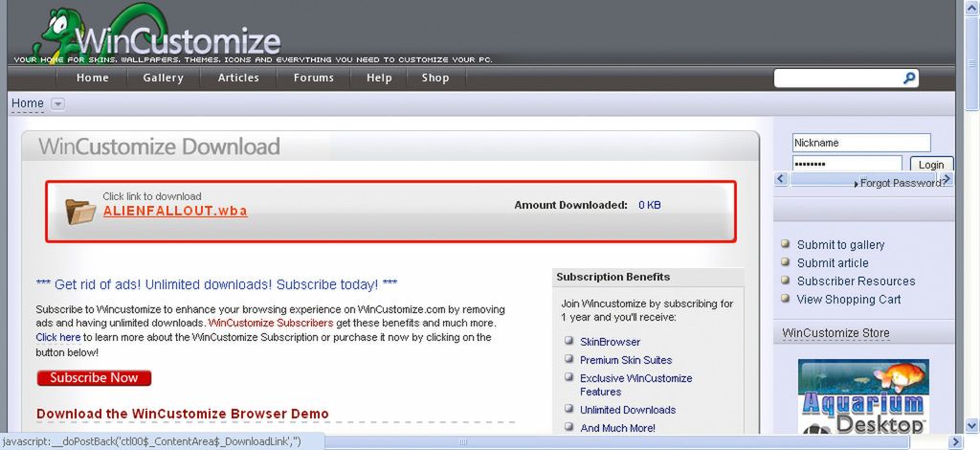
Task: Follow the WinCustomize Subscribers link
Action: 271,323
